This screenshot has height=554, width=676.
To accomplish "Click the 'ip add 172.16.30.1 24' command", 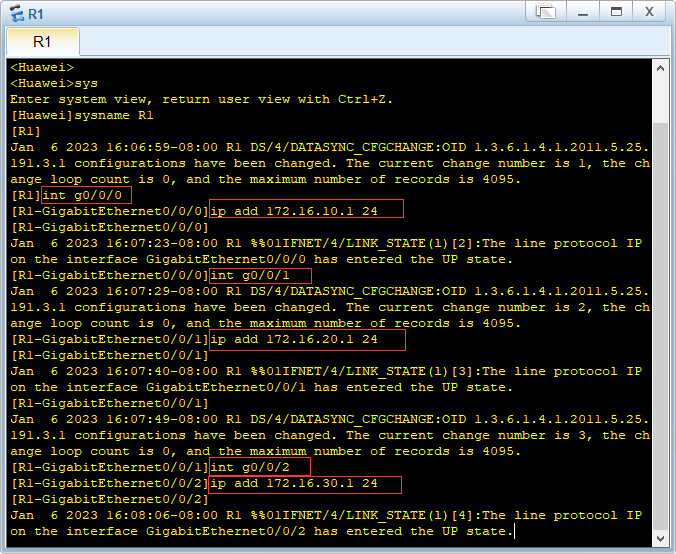I will coord(294,483).
